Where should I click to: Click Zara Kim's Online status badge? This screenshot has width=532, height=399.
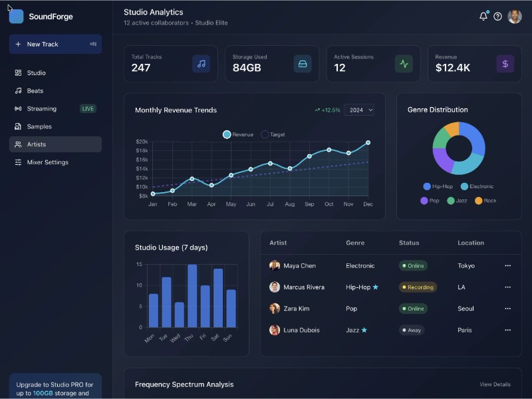pyautogui.click(x=413, y=309)
